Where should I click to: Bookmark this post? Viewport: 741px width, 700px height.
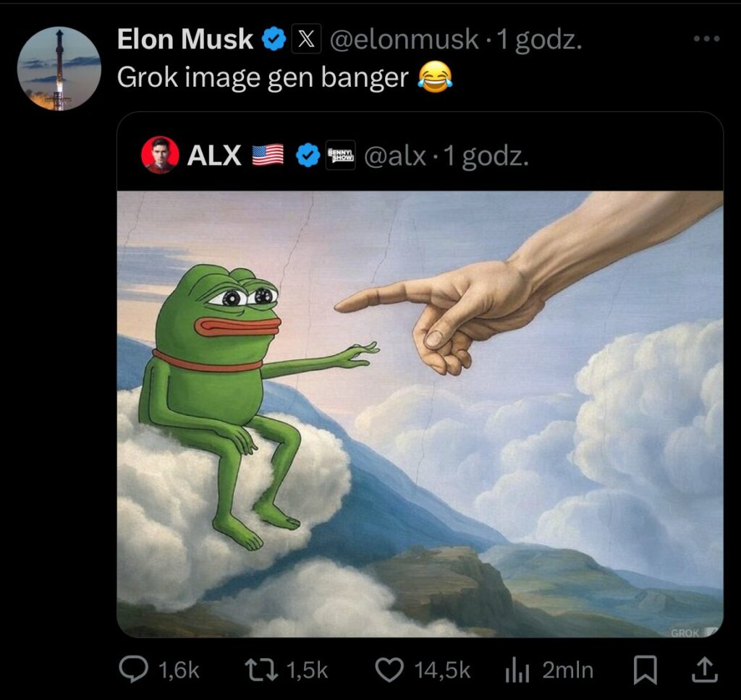(645, 670)
